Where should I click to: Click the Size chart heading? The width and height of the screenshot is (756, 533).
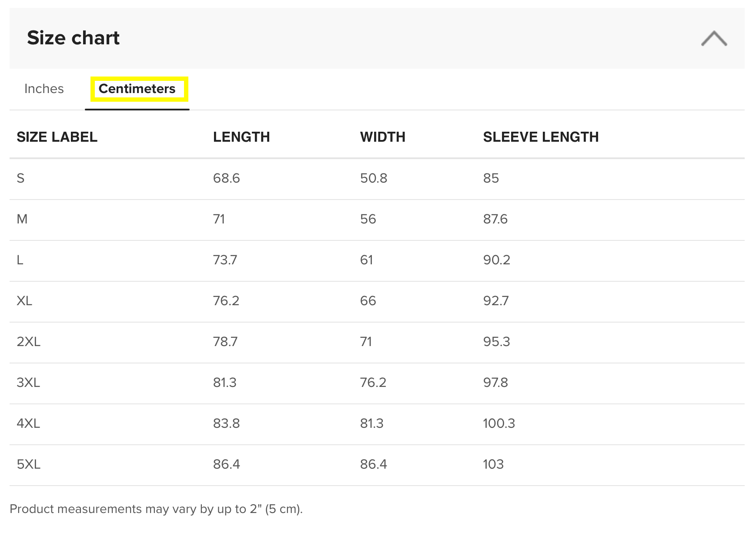pyautogui.click(x=73, y=38)
